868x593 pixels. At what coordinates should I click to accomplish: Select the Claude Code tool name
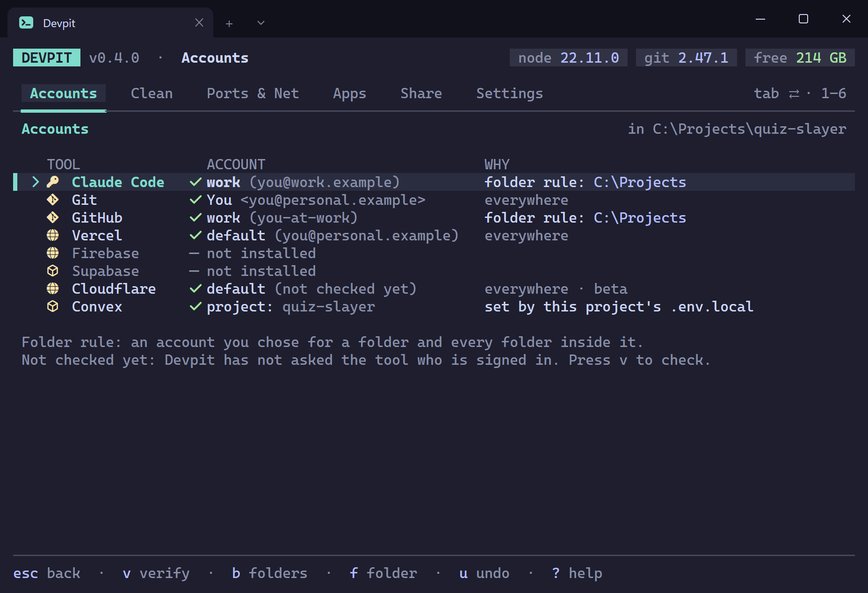click(118, 182)
